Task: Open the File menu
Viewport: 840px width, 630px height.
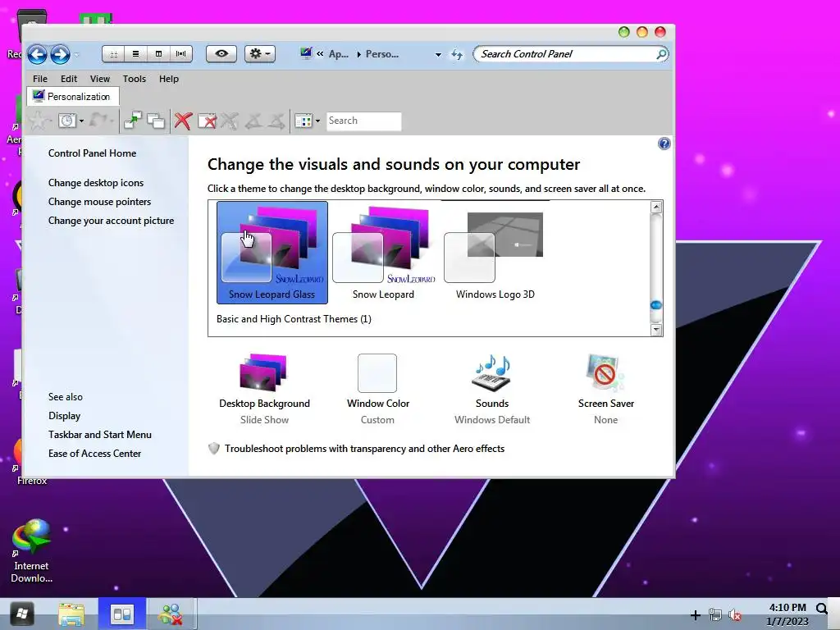Action: tap(40, 79)
